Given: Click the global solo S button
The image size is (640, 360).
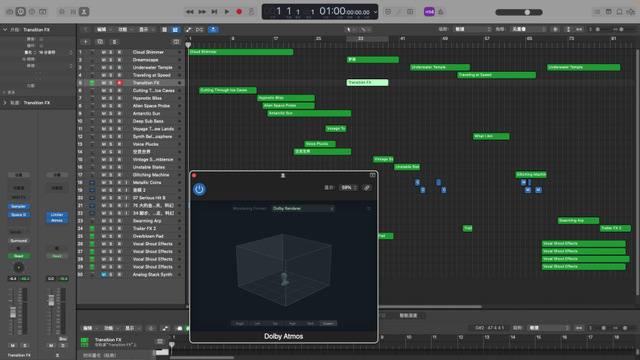Looking at the screenshot, I should pos(114,42).
